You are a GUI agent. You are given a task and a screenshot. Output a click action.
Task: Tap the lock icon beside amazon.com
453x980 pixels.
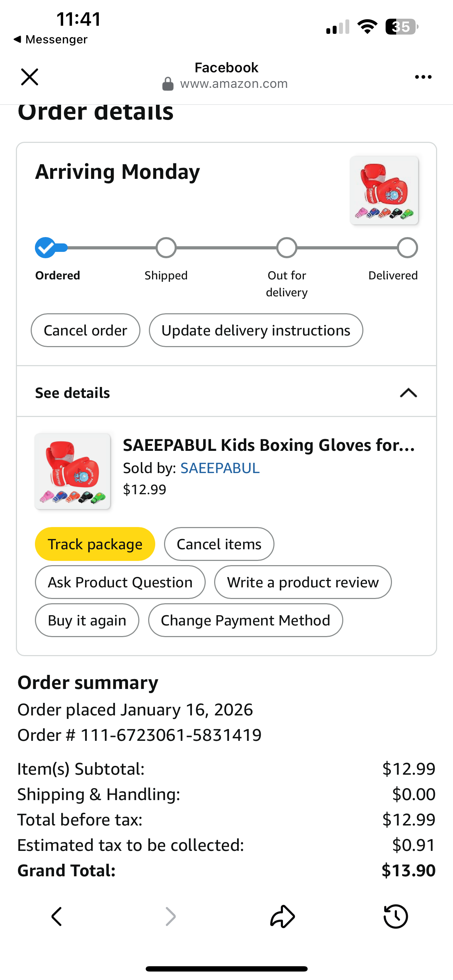(x=168, y=84)
